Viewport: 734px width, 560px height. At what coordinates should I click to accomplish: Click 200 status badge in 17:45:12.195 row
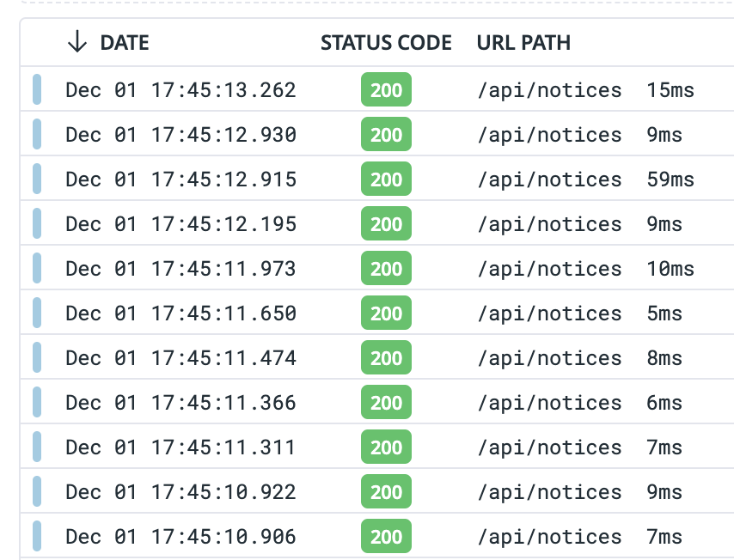(x=386, y=223)
